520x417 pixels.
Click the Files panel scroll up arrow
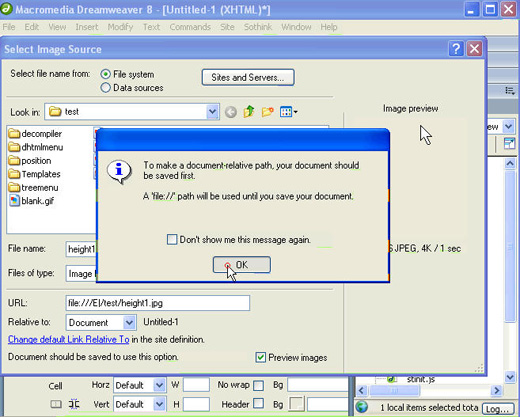(510, 163)
